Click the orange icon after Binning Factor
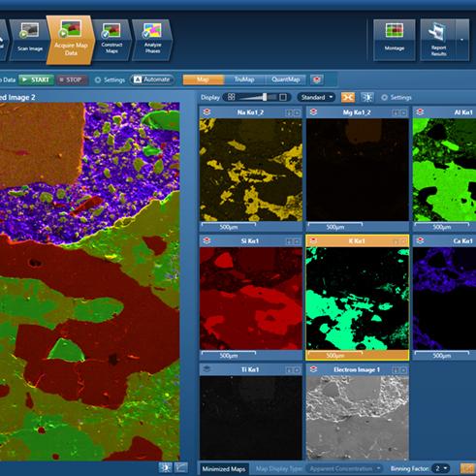The image size is (476, 476). (466, 468)
